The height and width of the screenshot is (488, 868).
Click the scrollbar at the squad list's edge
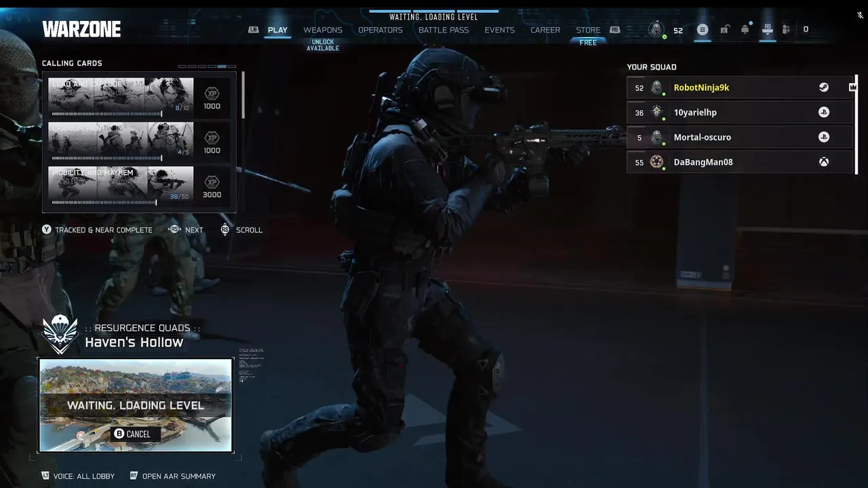tap(856, 124)
